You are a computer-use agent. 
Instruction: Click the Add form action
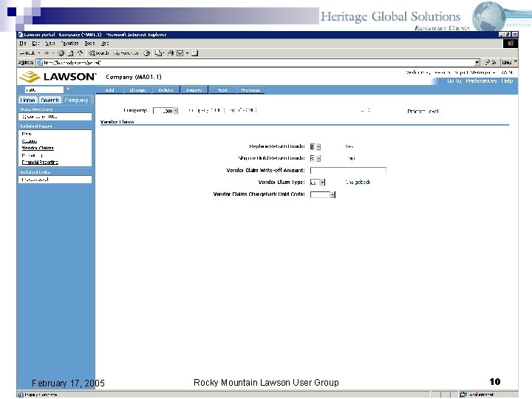pos(109,90)
